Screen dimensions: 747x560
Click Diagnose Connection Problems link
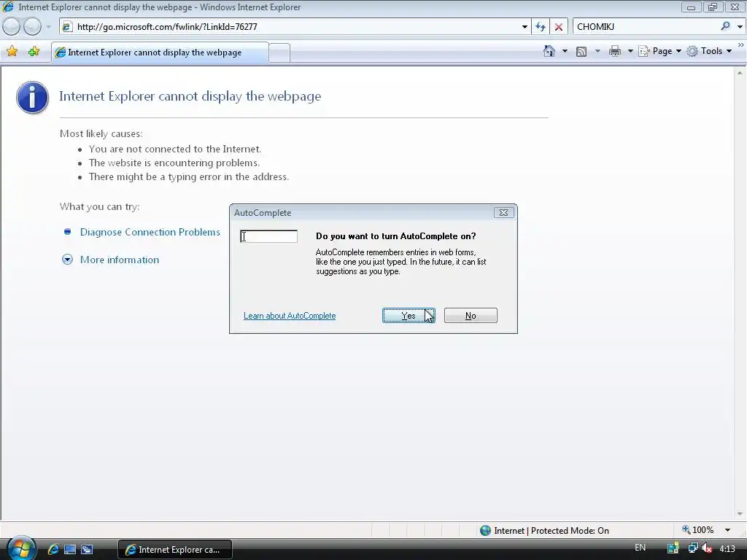(150, 232)
